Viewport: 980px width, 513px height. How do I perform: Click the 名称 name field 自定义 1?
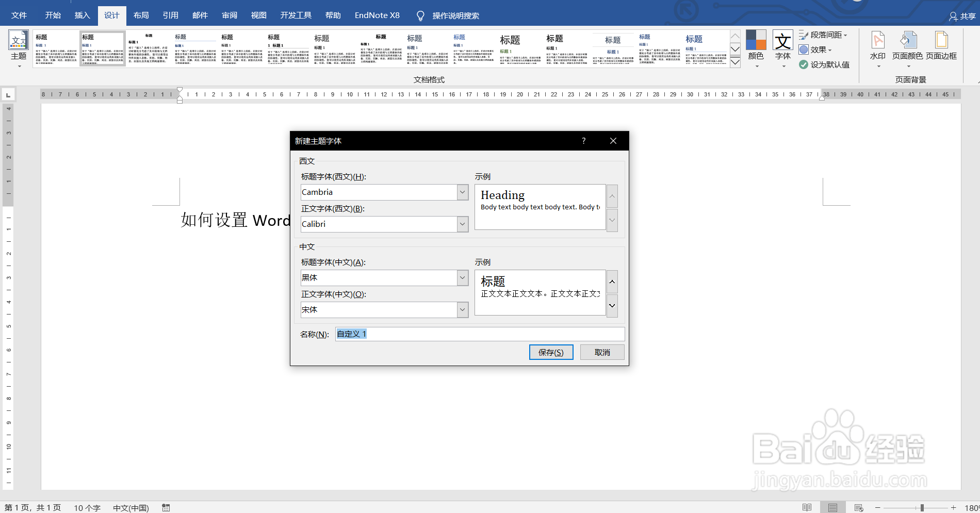[480, 334]
